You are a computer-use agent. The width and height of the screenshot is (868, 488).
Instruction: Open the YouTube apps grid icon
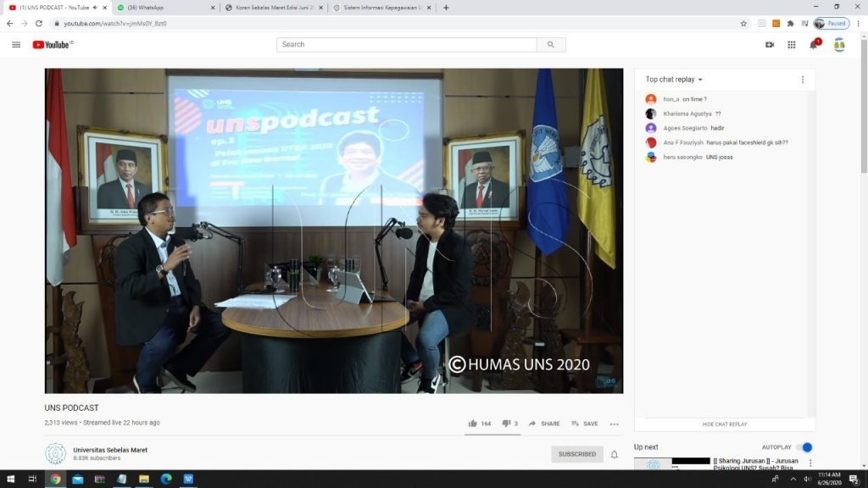[x=792, y=45]
